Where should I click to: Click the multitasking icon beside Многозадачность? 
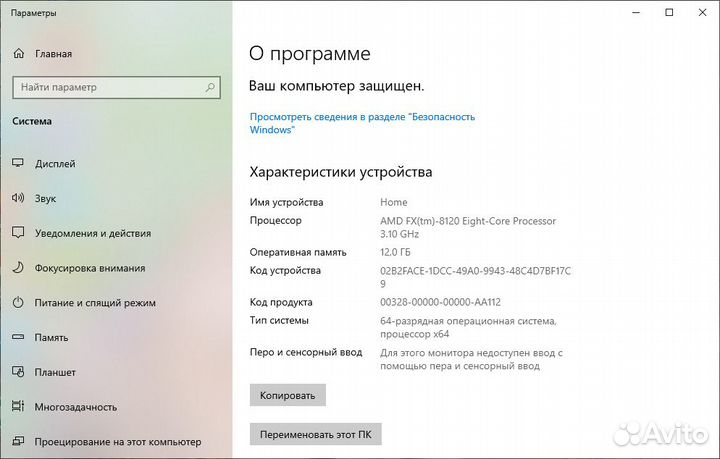tap(18, 406)
